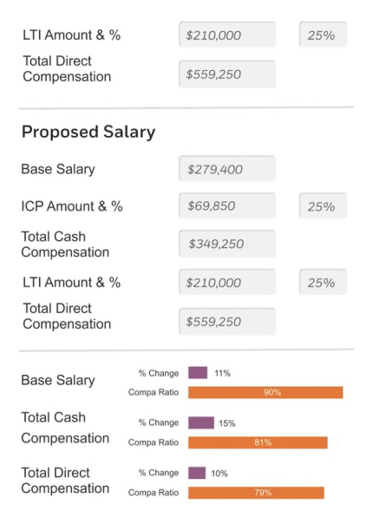Select the proposed LTI Amount $210,000 field
The image size is (381, 524).
coord(227,282)
